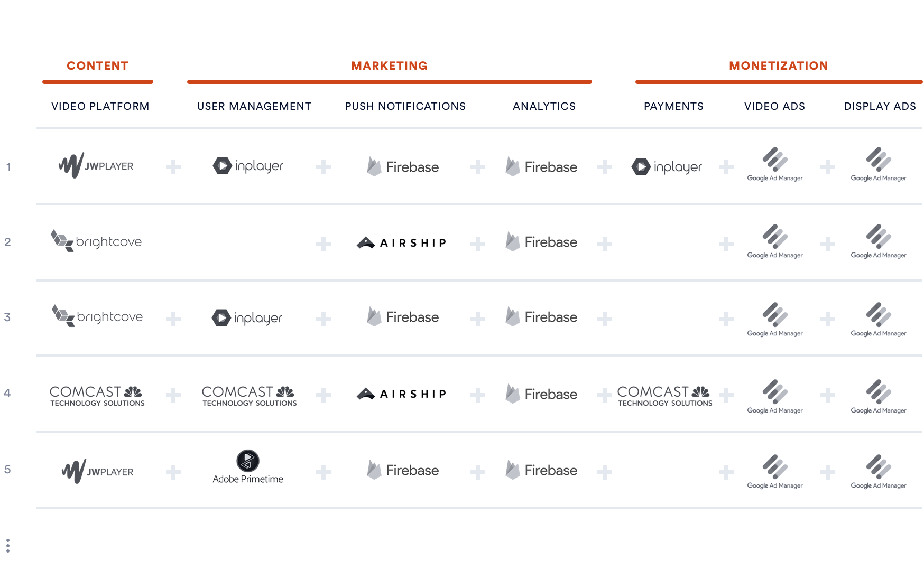Image resolution: width=924 pixels, height=580 pixels.
Task: Click the Firebase push notifications logo in row 5
Action: [x=403, y=470]
